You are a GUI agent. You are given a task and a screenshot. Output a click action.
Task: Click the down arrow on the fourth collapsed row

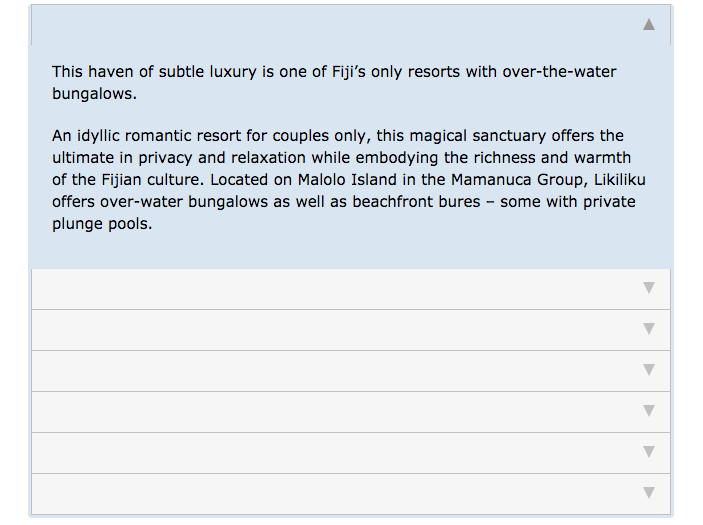tap(648, 411)
